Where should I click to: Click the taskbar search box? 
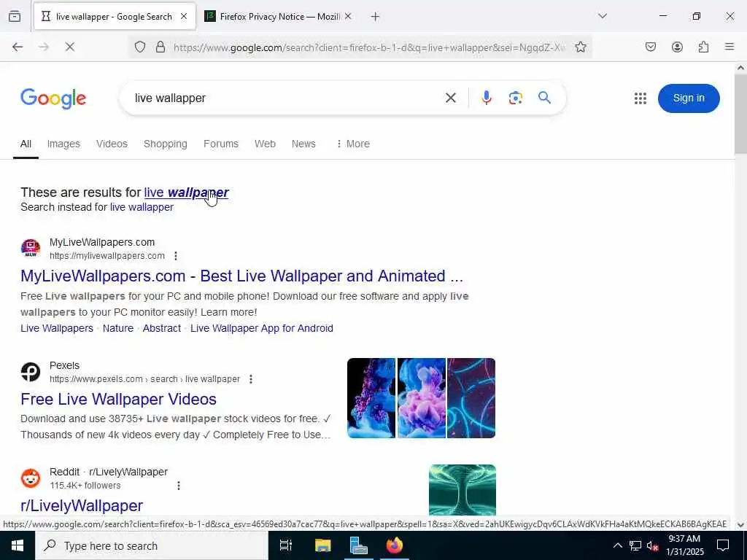click(152, 545)
